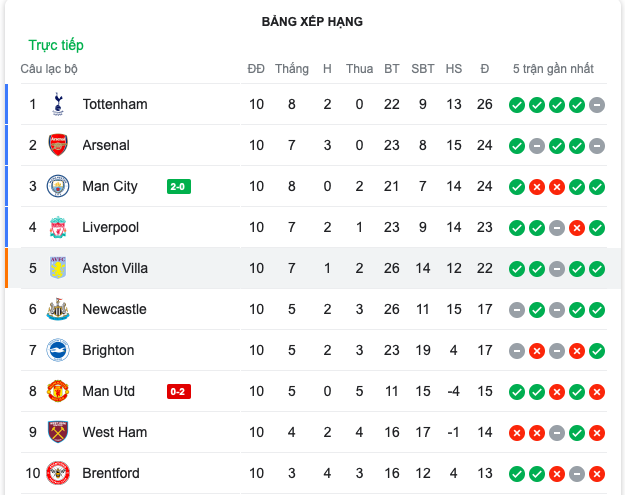The width and height of the screenshot is (625, 495).
Task: Click Man City's green 2-0 live score badge
Action: [179, 187]
